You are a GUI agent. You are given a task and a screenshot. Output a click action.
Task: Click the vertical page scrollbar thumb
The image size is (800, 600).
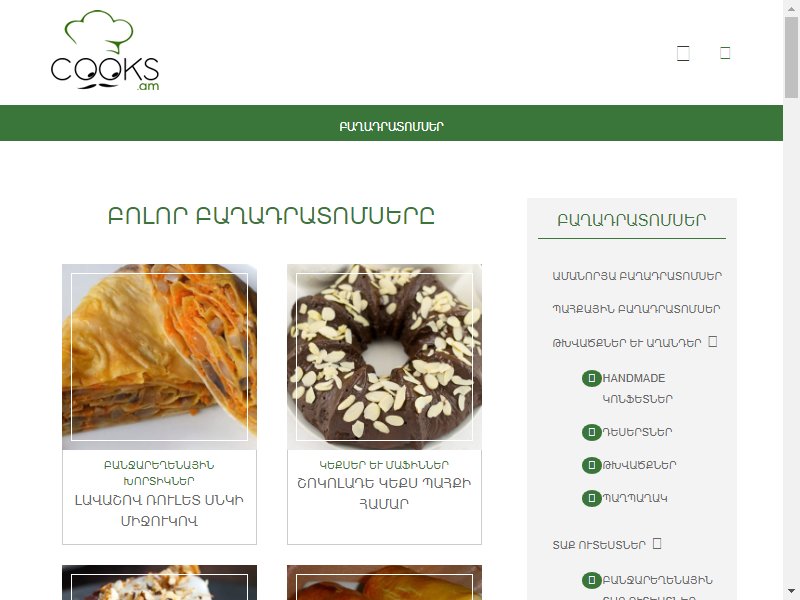[791, 57]
